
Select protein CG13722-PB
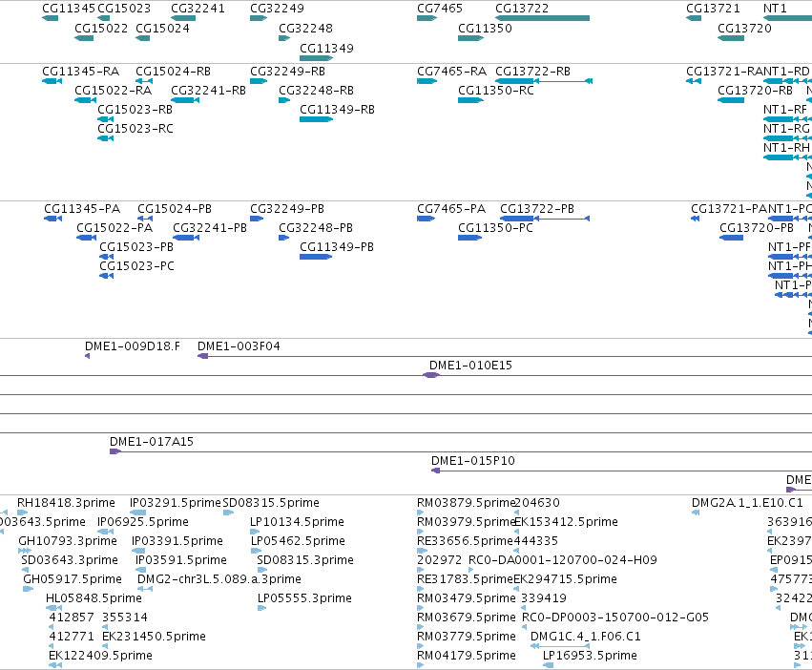click(x=537, y=208)
